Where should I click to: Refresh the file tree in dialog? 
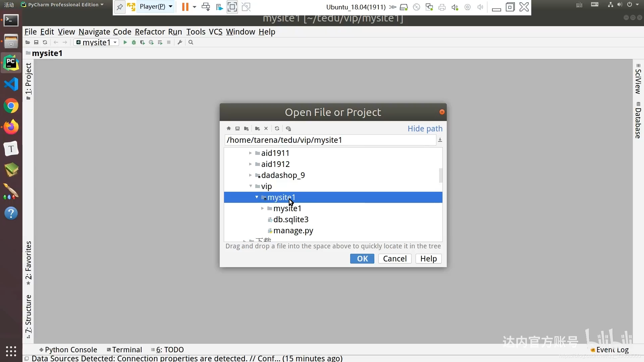coord(277,129)
